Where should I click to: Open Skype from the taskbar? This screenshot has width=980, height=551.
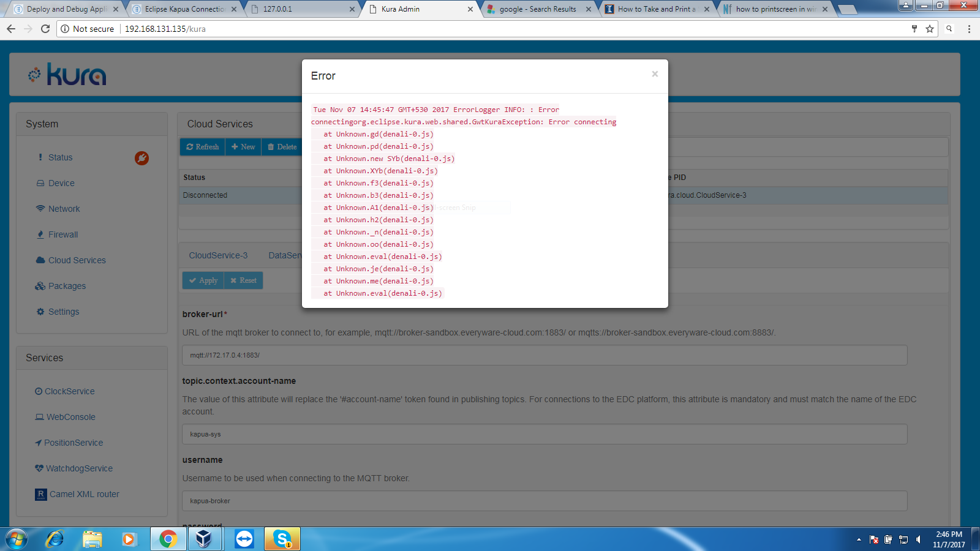282,539
